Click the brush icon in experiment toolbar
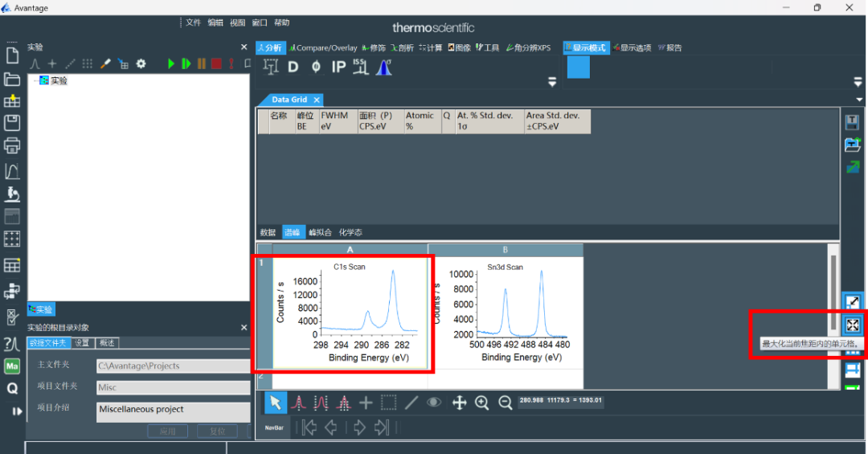868x454 pixels. [x=105, y=63]
